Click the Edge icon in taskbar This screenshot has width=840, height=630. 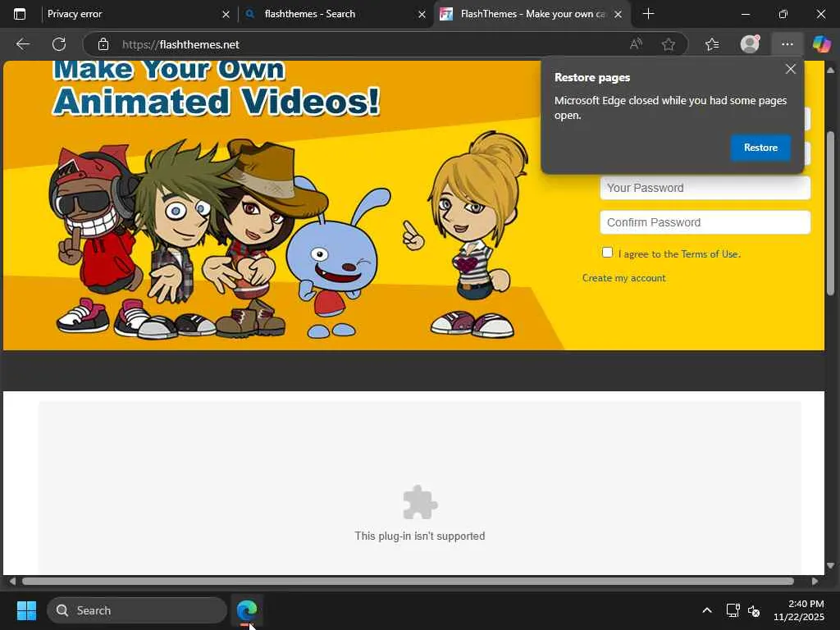pos(247,610)
